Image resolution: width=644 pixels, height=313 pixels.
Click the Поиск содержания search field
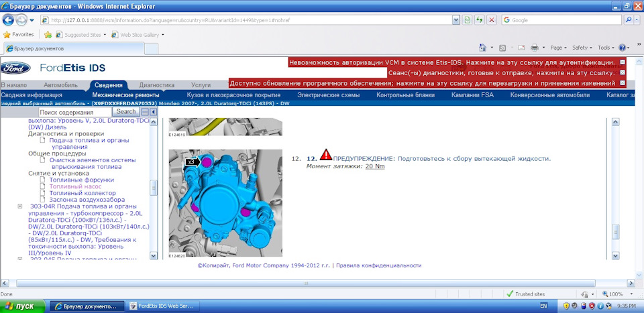coord(74,112)
